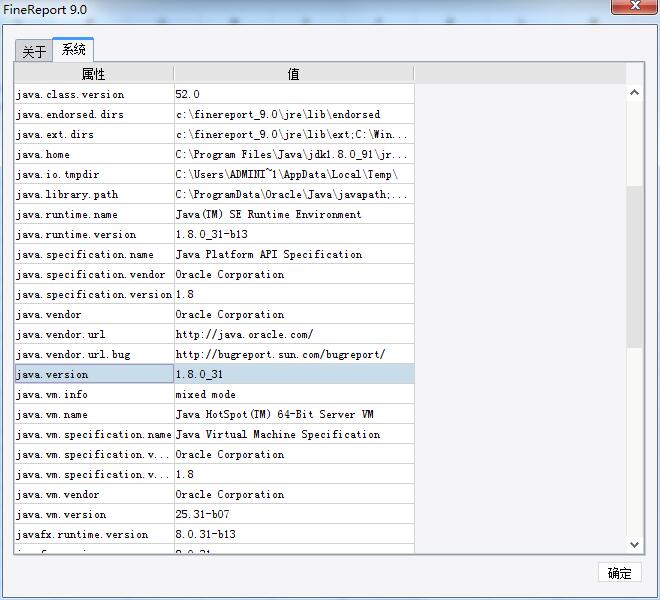Image resolution: width=660 pixels, height=600 pixels.
Task: Click the 1.8.0_31 value cell
Action: click(294, 374)
